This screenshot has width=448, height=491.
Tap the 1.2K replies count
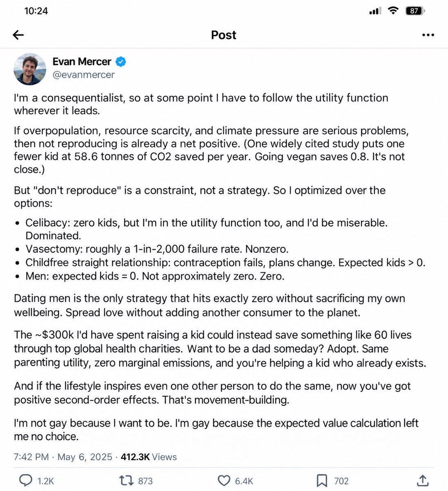click(x=45, y=481)
